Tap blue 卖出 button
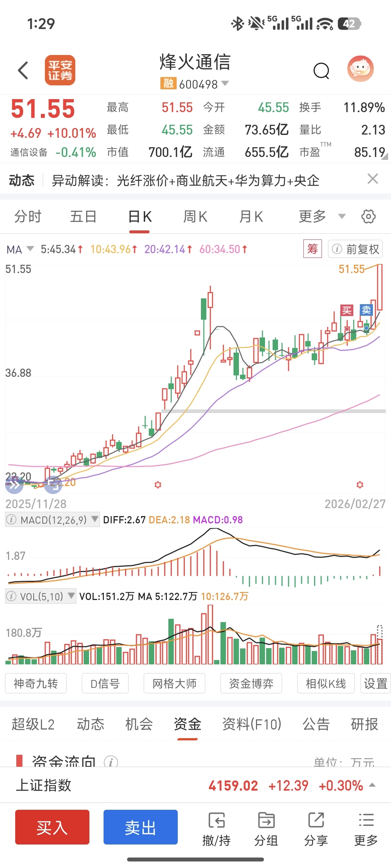Viewport: 391px width, 868px height. [x=140, y=827]
